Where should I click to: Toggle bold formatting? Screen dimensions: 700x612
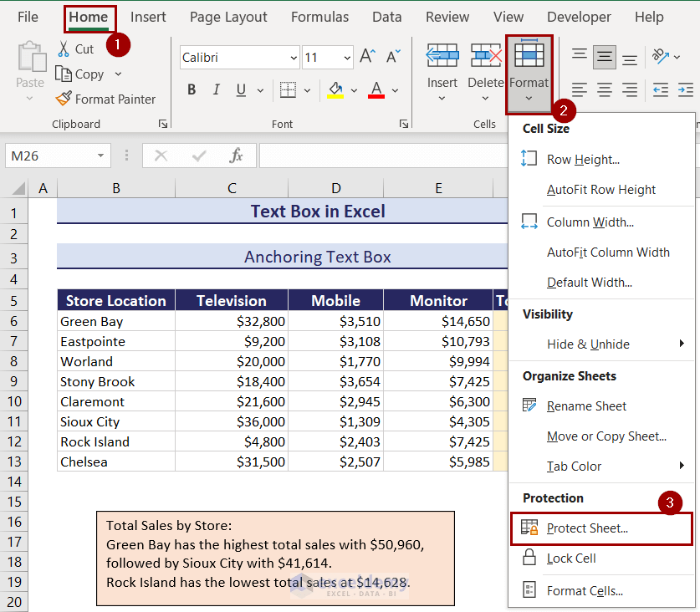[191, 89]
